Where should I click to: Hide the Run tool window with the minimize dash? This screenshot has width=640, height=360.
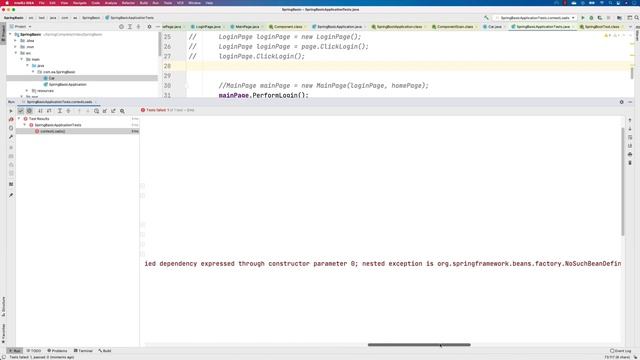tap(630, 102)
